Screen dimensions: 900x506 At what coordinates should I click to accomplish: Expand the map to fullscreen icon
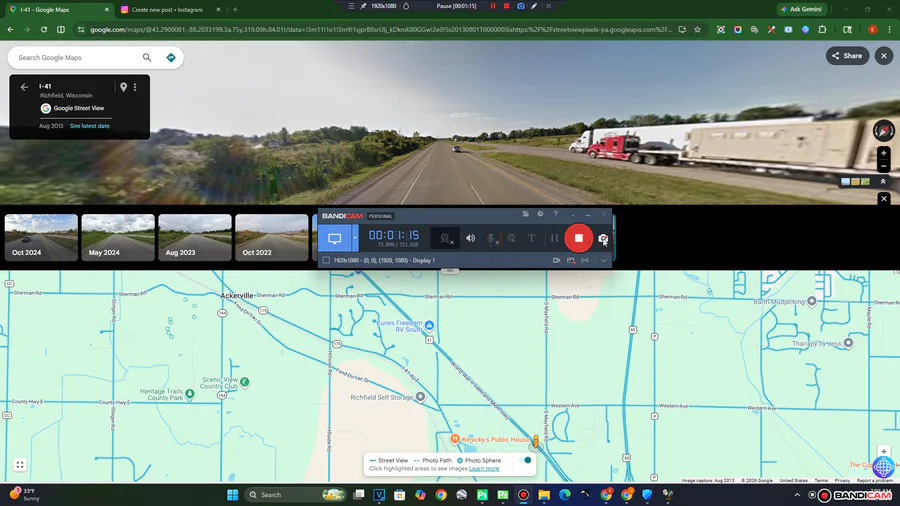20,465
